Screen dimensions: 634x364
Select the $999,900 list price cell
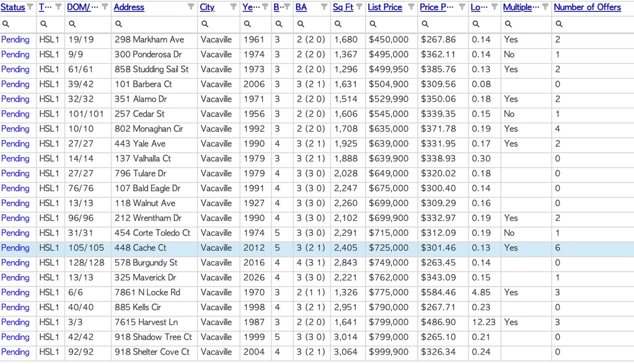(x=392, y=352)
